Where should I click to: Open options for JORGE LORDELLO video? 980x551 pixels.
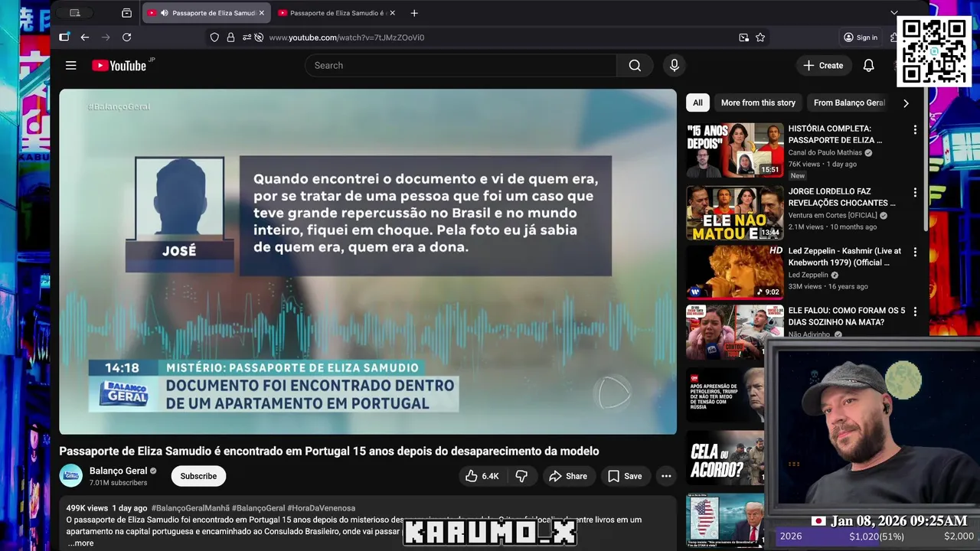point(914,193)
